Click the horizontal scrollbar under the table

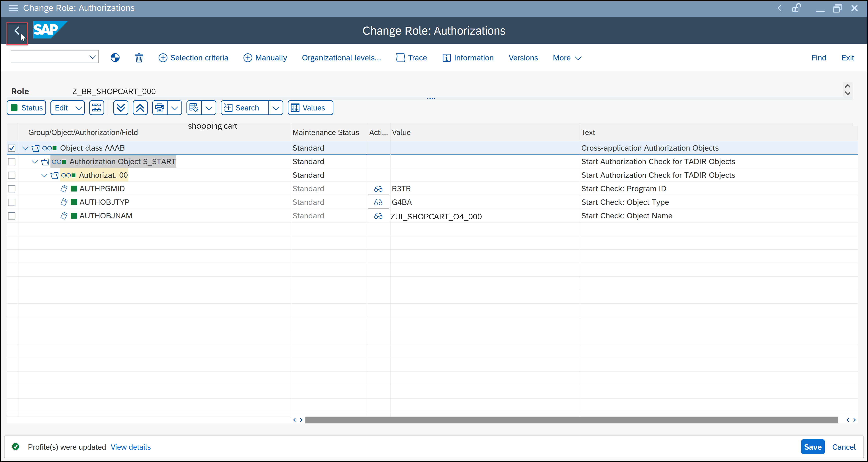pos(572,420)
